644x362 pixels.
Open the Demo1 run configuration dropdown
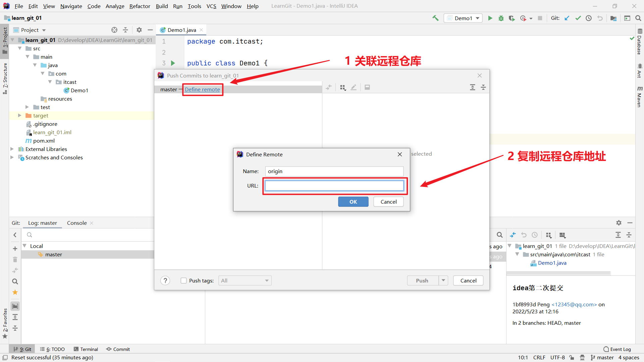[x=463, y=18]
